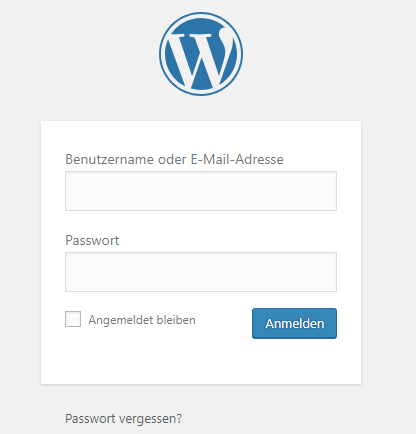This screenshot has width=416, height=434.
Task: Select the blue circular W logo
Action: 201,54
